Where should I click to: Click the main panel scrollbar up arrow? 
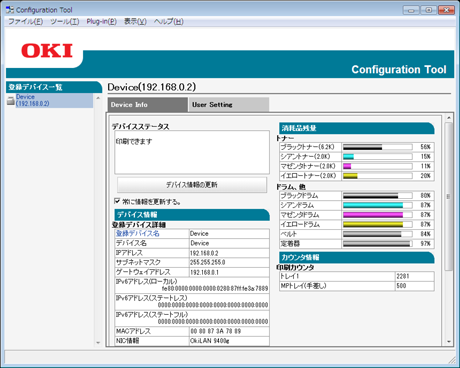449,118
